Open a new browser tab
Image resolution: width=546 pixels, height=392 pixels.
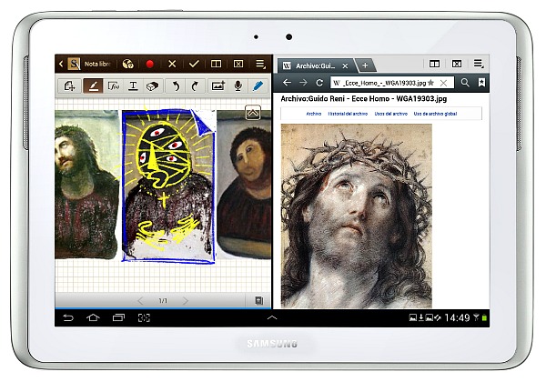click(365, 65)
